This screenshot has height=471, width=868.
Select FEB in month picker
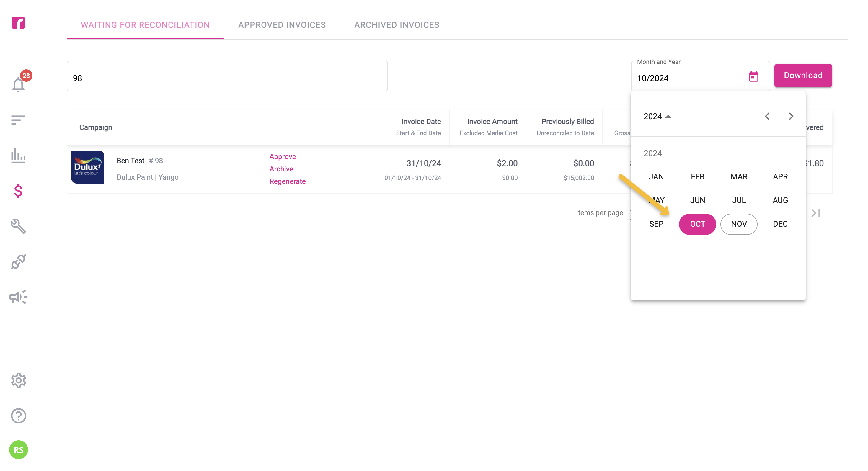(697, 177)
